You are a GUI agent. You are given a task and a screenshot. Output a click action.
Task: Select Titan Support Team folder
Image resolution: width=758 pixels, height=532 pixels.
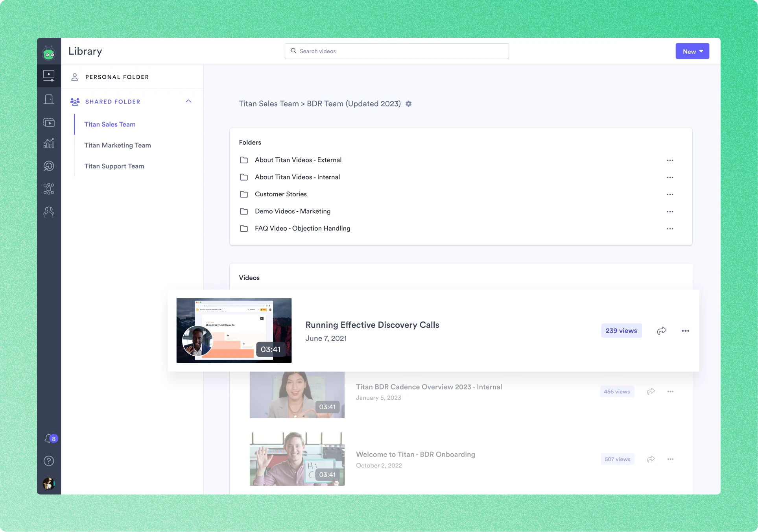pyautogui.click(x=114, y=166)
